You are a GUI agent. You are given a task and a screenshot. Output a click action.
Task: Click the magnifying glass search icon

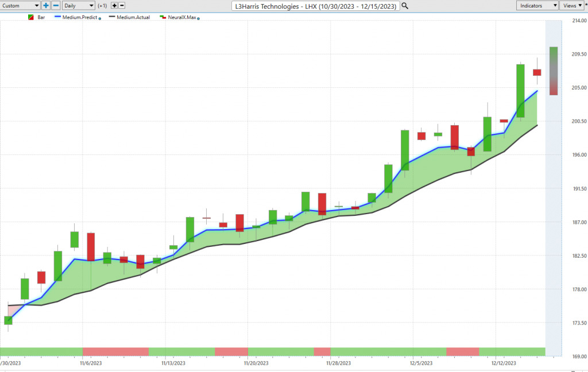pos(405,6)
